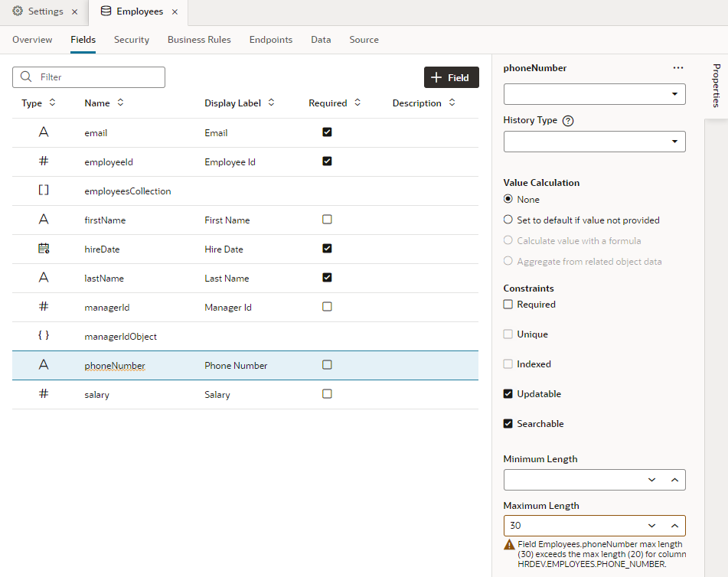Image resolution: width=728 pixels, height=577 pixels.
Task: Click the date type icon for hireDate
Action: (44, 249)
